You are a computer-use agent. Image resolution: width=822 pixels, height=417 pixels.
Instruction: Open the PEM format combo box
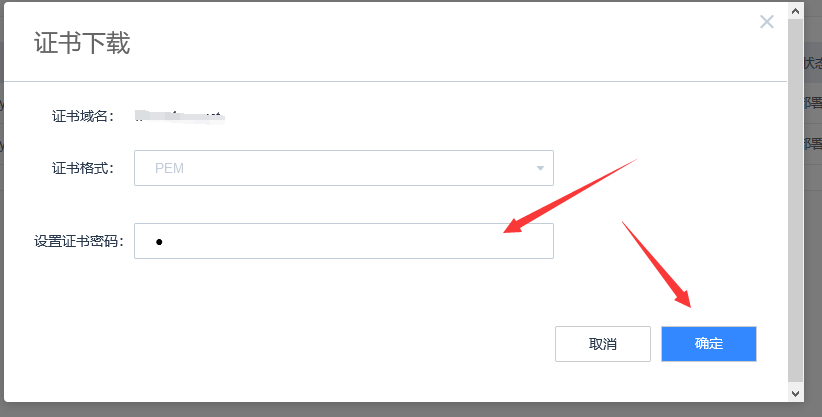[x=344, y=168]
